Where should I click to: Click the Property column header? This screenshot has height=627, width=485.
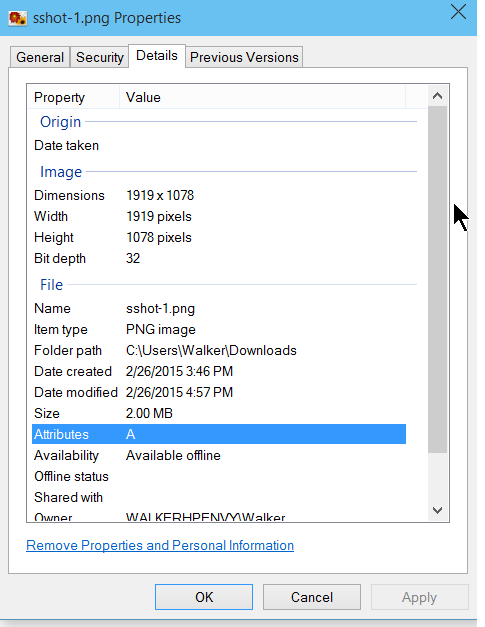tap(74, 97)
